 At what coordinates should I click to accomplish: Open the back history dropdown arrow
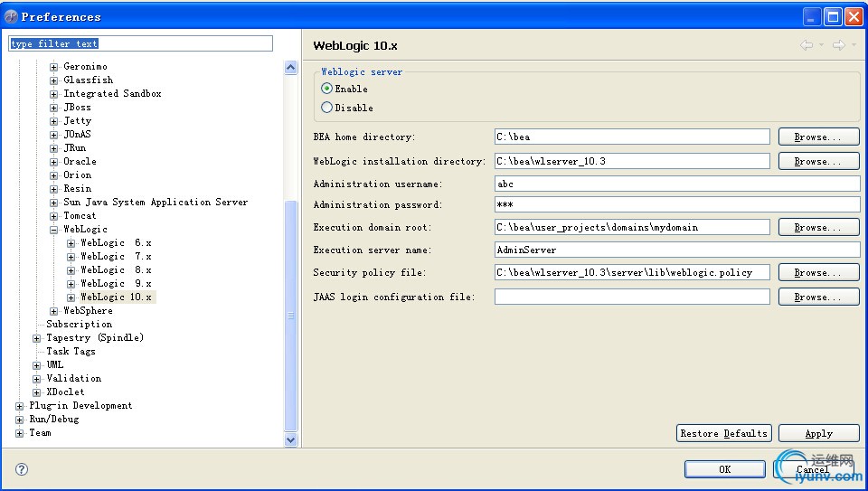[x=822, y=45]
